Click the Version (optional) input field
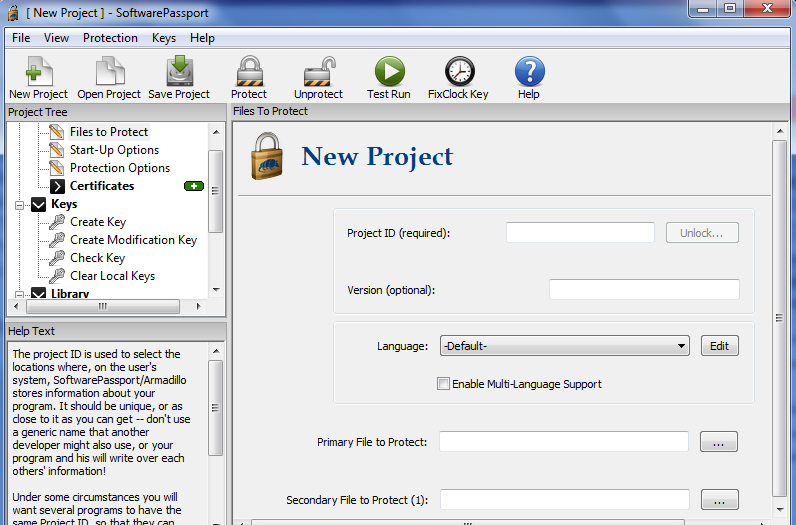796x525 pixels. coord(644,289)
